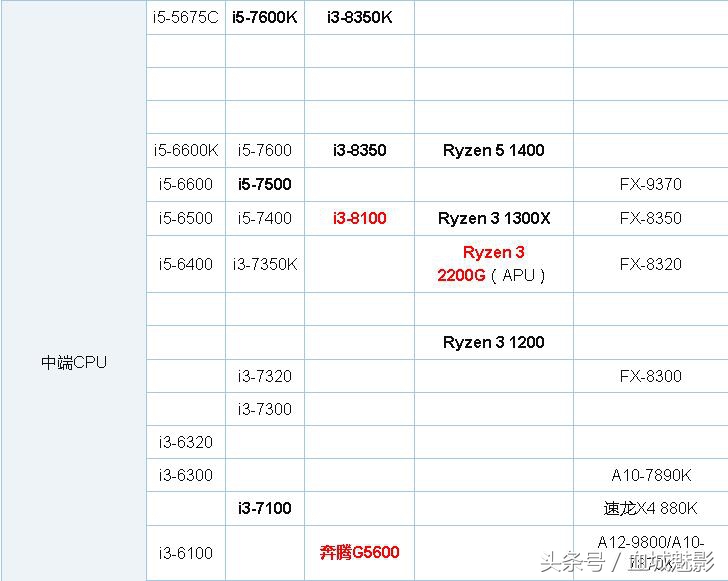Select the bold i3-7100 cell
728x581 pixels.
tap(265, 509)
